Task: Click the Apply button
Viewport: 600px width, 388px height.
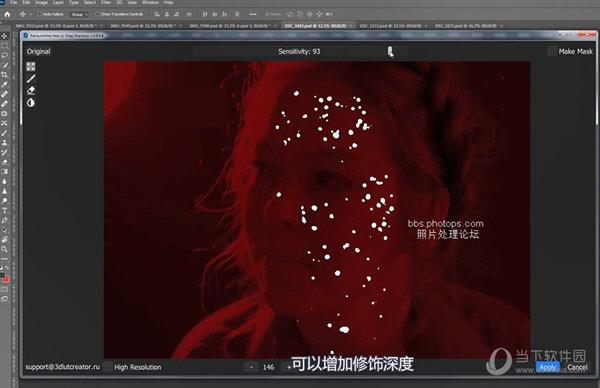Action: pyautogui.click(x=548, y=367)
